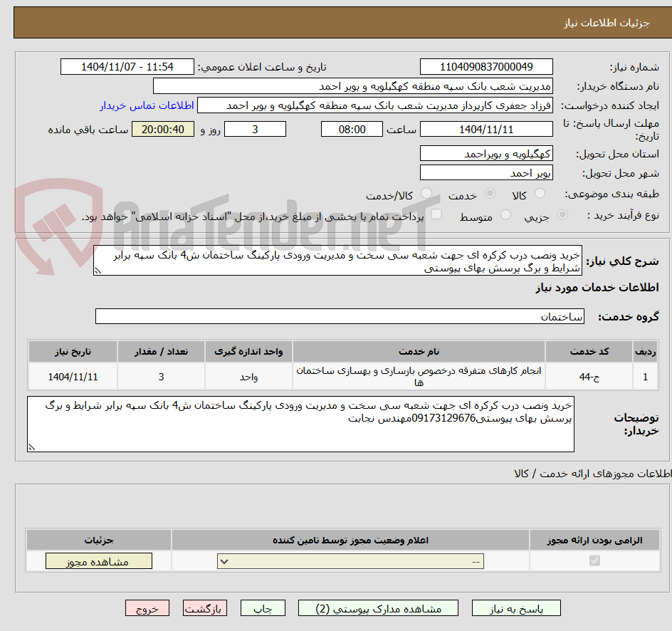Click the بازگشت back button
672x631 pixels.
[204, 607]
